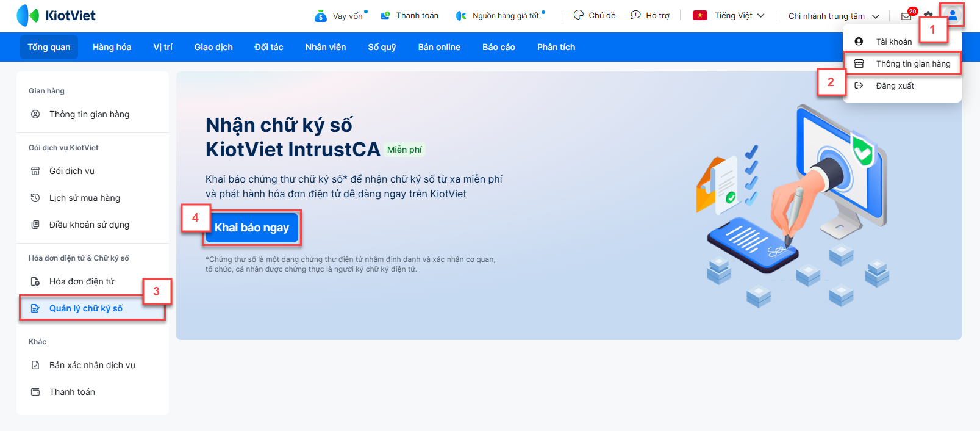Open the Sổ quỹ menu

(382, 47)
